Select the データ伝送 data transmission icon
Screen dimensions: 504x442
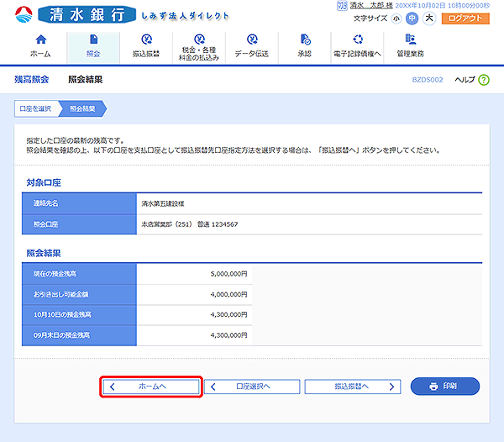click(x=252, y=39)
